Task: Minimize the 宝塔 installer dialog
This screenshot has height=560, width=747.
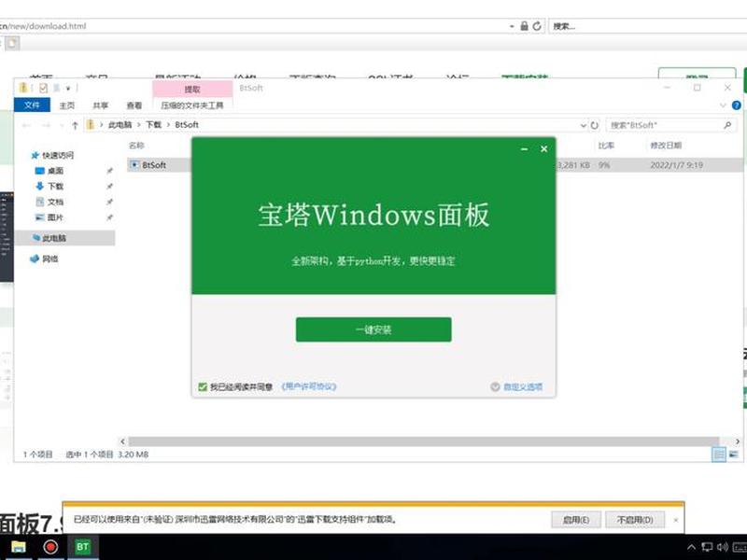Action: 524,149
